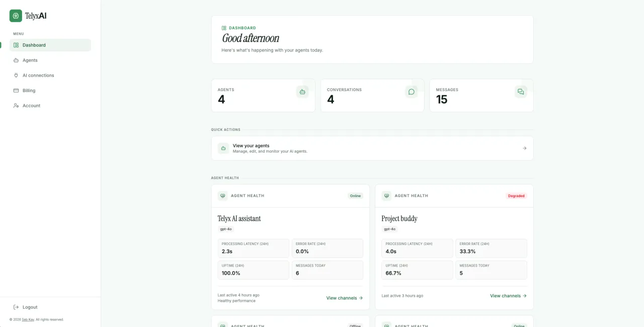Open the Agents robot icon in sidebar
Screen dimensions: 644x327
(x=16, y=60)
